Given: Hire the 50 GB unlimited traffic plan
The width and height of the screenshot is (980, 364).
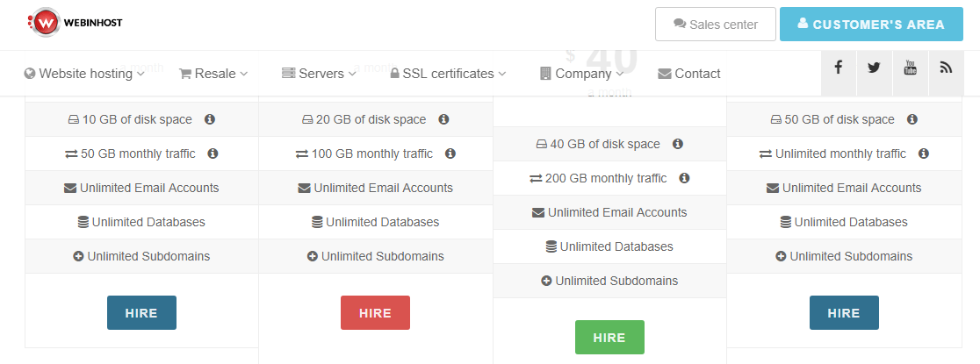Looking at the screenshot, I should [x=845, y=313].
